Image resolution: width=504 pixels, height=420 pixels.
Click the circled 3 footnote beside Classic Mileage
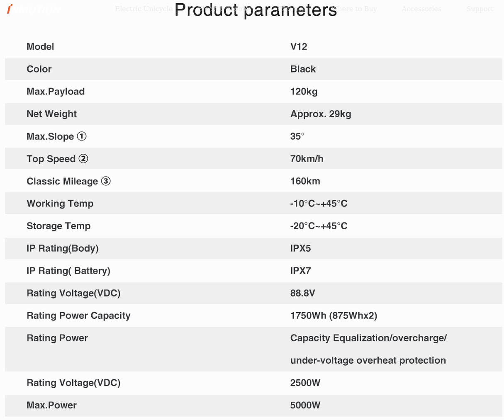click(106, 181)
